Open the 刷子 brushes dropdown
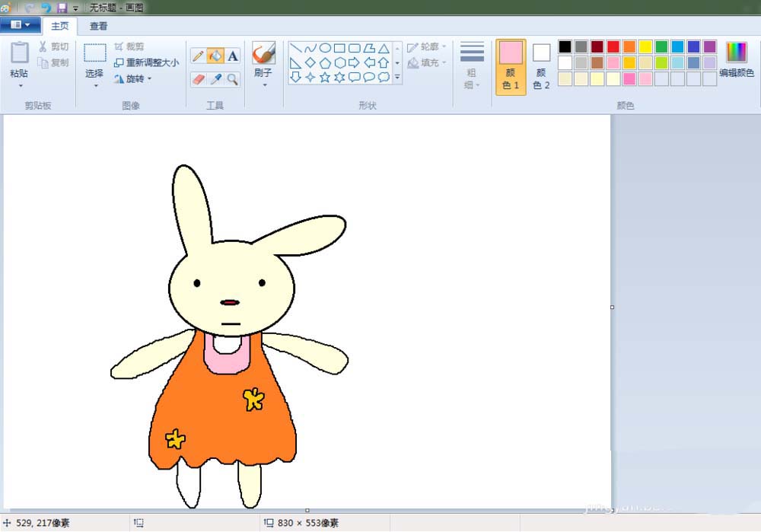 click(x=263, y=84)
